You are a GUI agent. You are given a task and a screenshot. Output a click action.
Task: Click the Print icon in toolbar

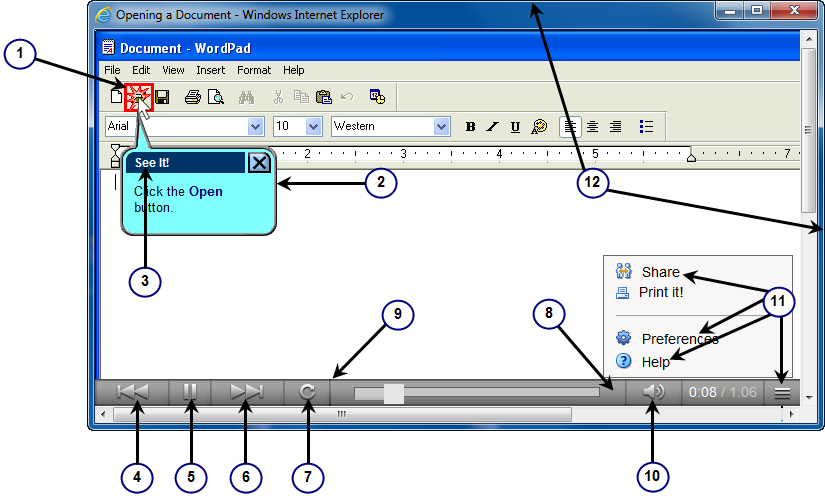point(193,97)
